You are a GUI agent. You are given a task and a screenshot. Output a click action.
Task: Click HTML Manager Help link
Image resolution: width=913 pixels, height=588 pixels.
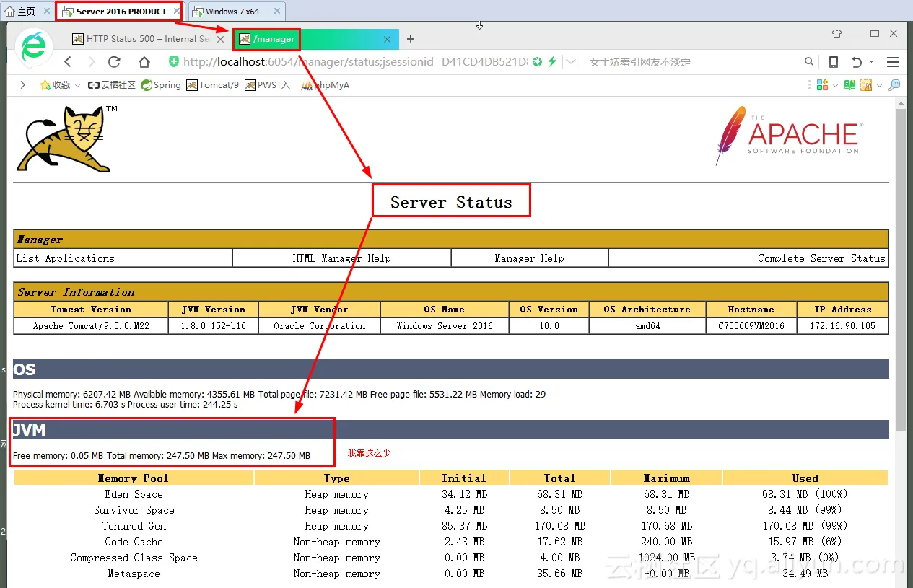click(341, 258)
